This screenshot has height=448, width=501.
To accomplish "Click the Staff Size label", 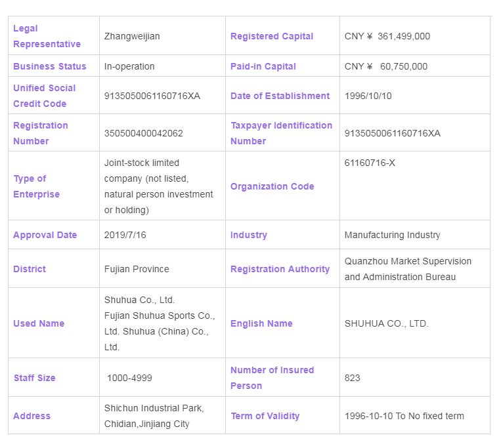I will (x=35, y=378).
